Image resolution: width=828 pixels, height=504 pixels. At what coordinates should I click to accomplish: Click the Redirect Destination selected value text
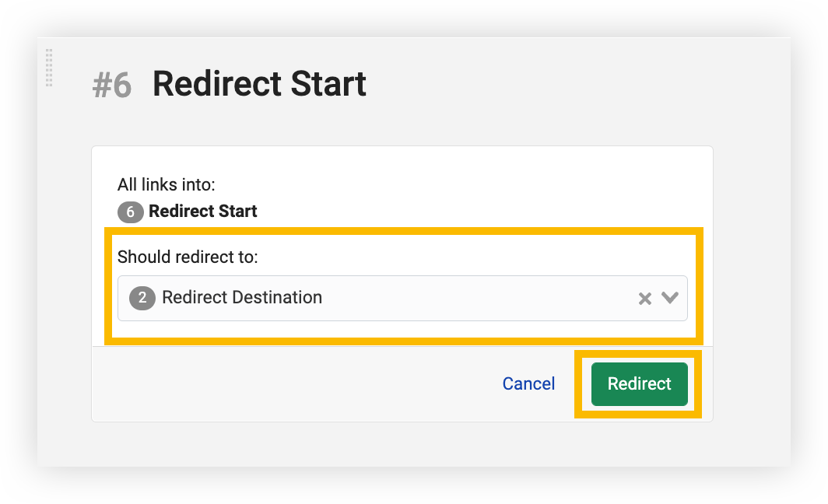click(x=242, y=298)
